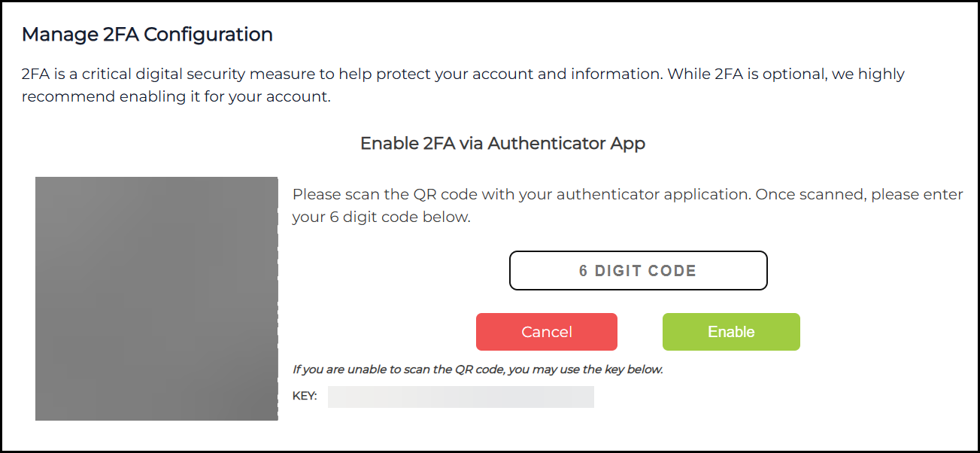980x453 pixels.
Task: Click 'Authenticator App' in the subheading
Action: (x=566, y=143)
